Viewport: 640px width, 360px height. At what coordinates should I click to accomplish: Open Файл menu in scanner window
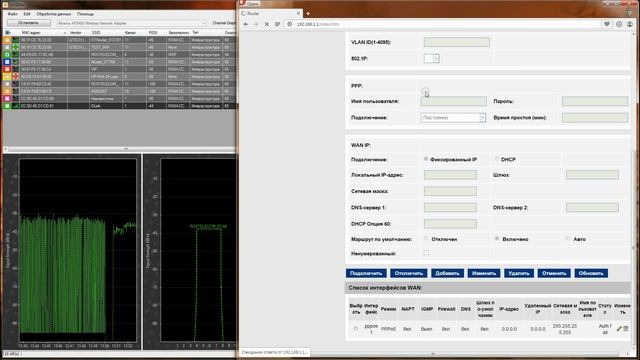click(x=12, y=14)
